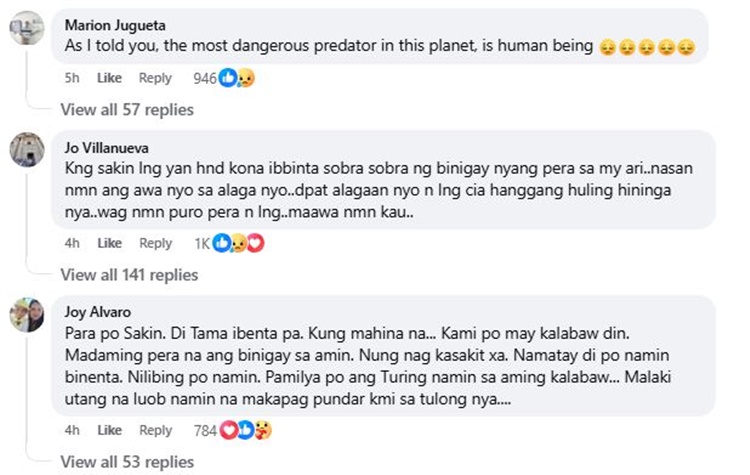View the 946 reactions count
Image resolution: width=750 pixels, height=475 pixels.
(x=204, y=78)
